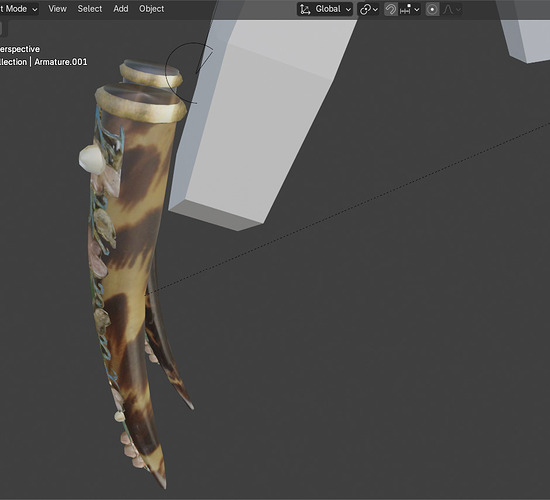Open the snapping options dropdown
Viewport: 550px width, 500px height.
410,9
